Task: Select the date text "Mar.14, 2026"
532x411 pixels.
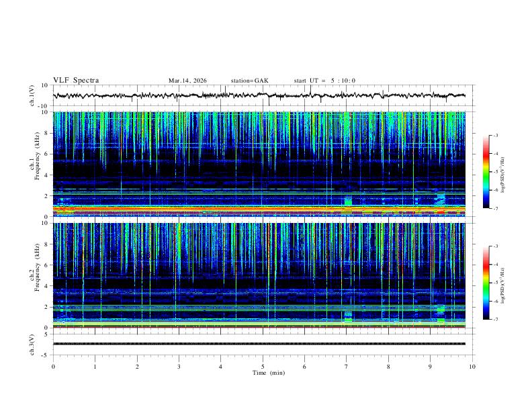Action: click(187, 81)
